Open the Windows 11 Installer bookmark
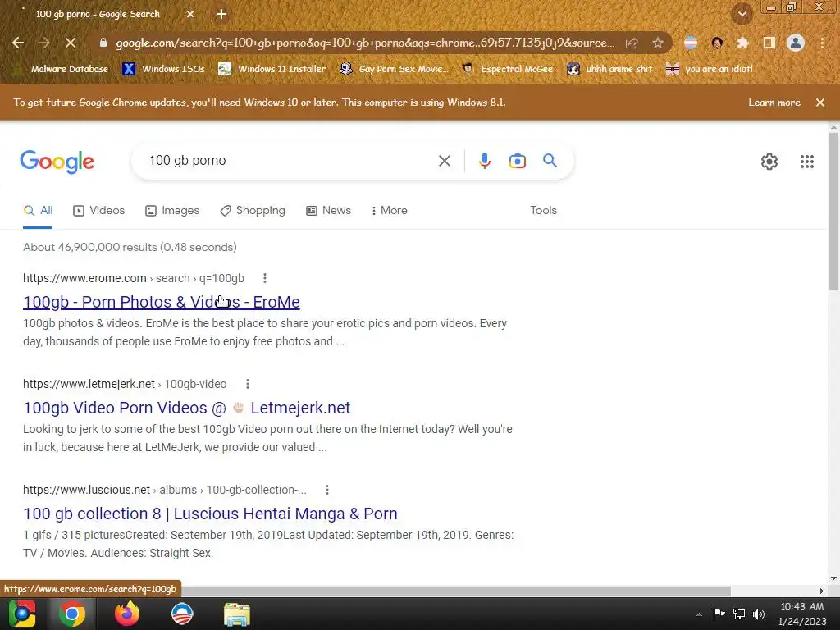Image resolution: width=840 pixels, height=630 pixels. [272, 69]
